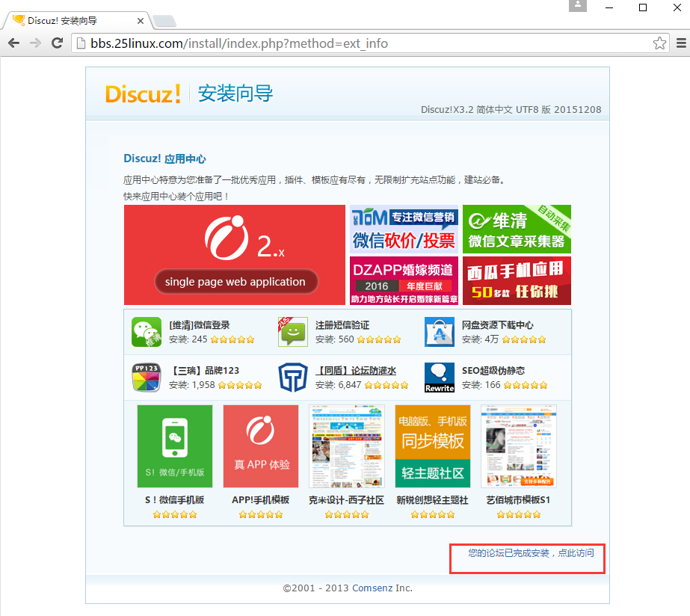The height and width of the screenshot is (616, 690).
Task: Focus the address bar URL field
Action: coord(369,43)
